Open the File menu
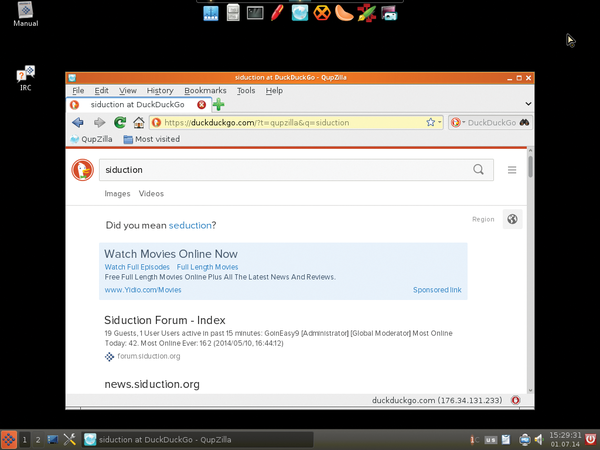600x450 pixels. pyautogui.click(x=78, y=91)
